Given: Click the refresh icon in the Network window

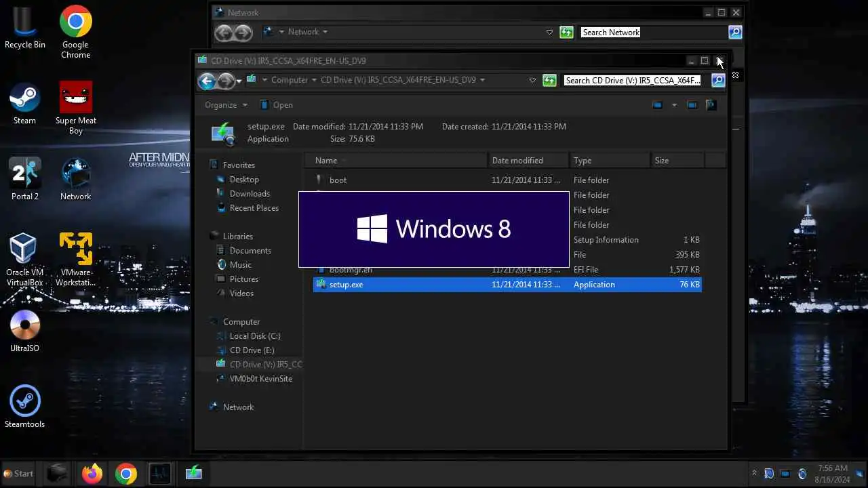Looking at the screenshot, I should click(x=566, y=33).
